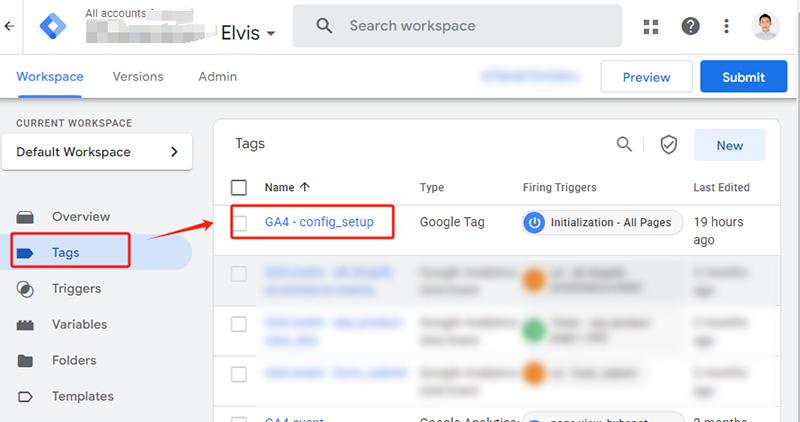This screenshot has width=800, height=422.
Task: Click the shield icon beside New button
Action: pos(669,145)
